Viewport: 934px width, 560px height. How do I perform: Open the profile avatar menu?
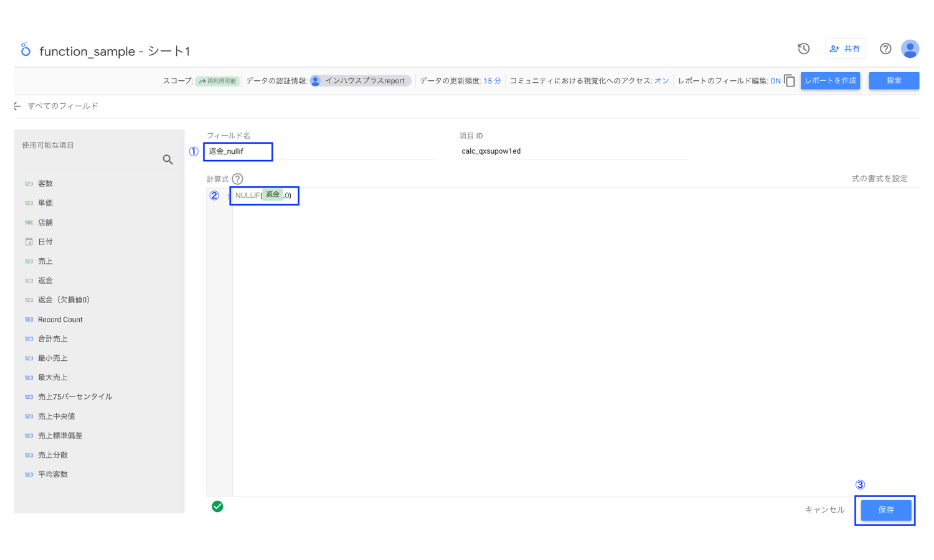pos(910,48)
